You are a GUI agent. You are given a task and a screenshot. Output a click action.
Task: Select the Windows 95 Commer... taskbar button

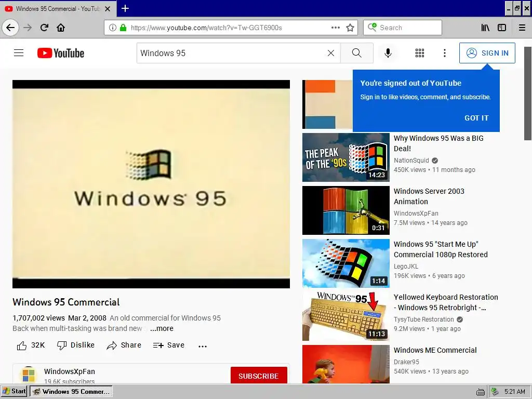tap(71, 391)
